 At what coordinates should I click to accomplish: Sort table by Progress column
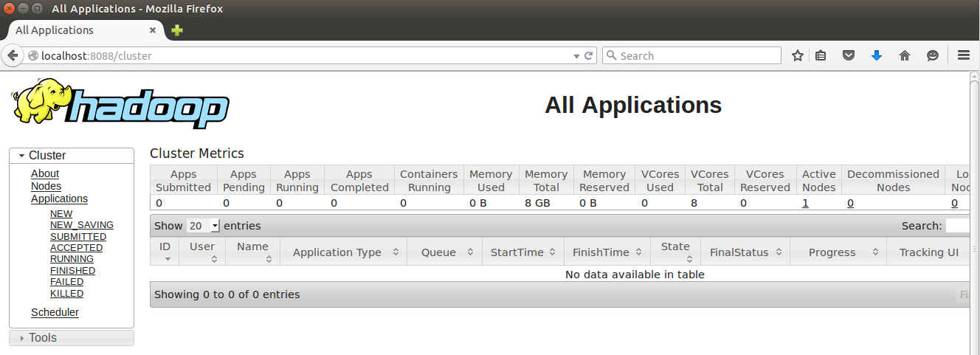click(x=838, y=252)
